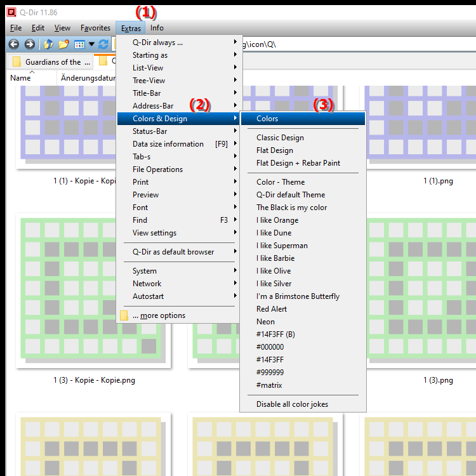Sort by the Name column header
476x476 pixels.
[x=21, y=78]
